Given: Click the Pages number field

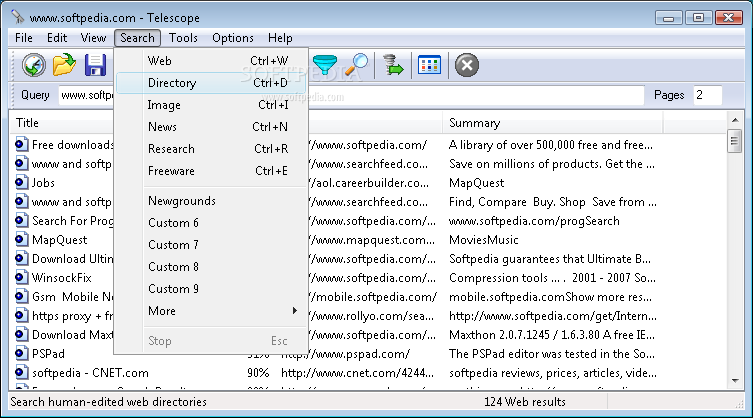Looking at the screenshot, I should [707, 95].
